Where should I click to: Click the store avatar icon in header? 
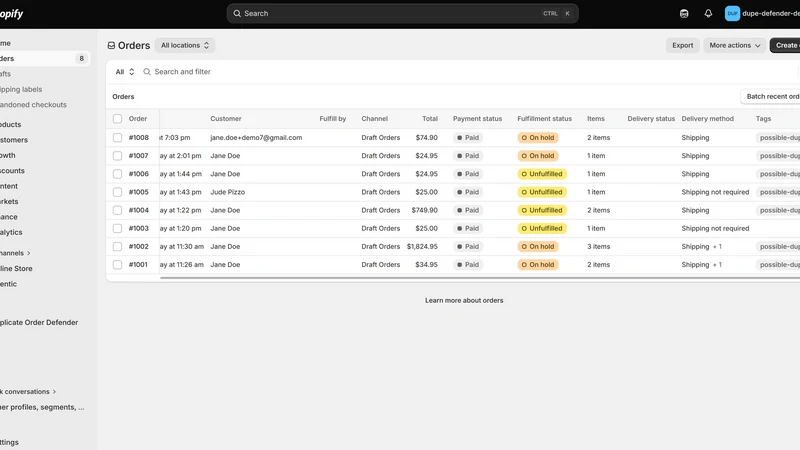732,14
